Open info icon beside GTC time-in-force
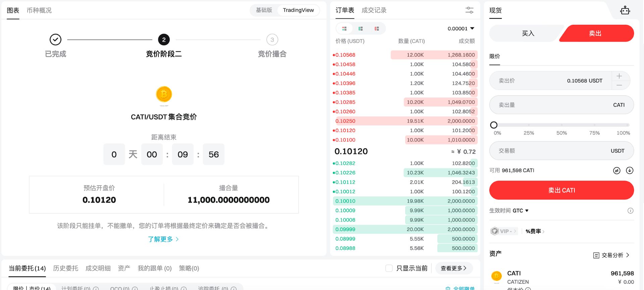This screenshot has width=644, height=290. click(x=630, y=211)
